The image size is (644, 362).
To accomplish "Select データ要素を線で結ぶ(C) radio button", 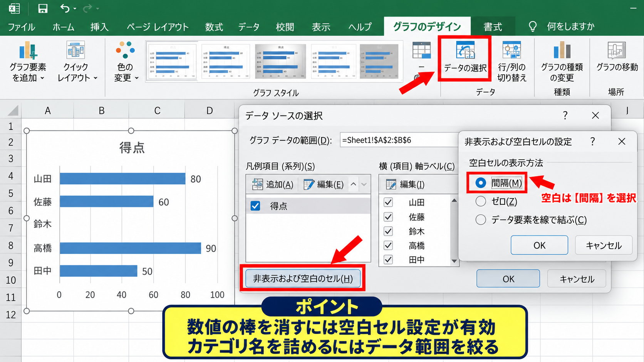I will pyautogui.click(x=481, y=220).
